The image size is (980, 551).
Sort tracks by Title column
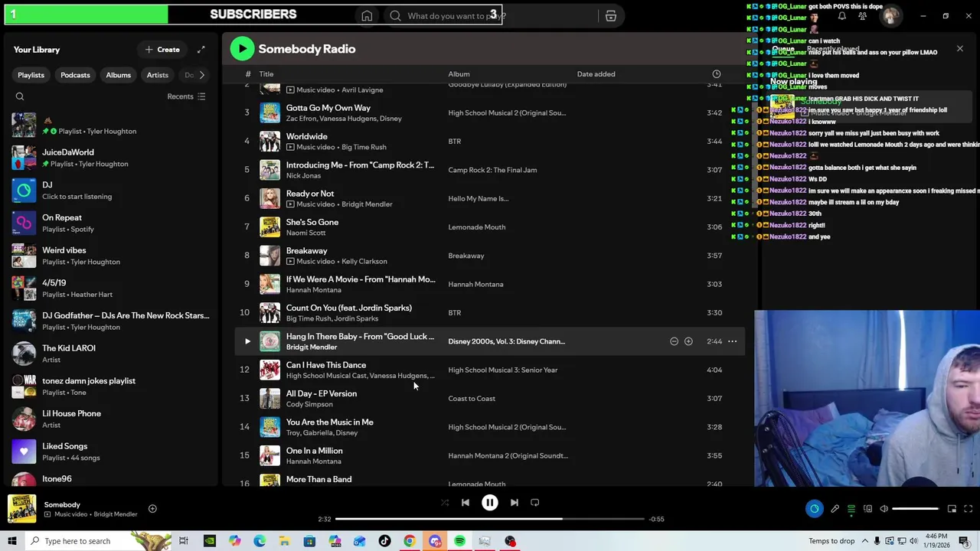[266, 74]
